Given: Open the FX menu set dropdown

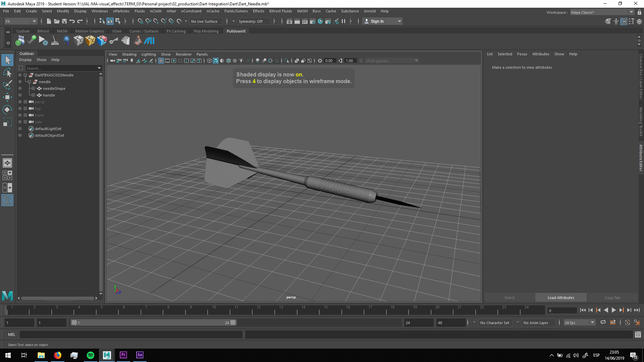Looking at the screenshot, I should coord(34,21).
